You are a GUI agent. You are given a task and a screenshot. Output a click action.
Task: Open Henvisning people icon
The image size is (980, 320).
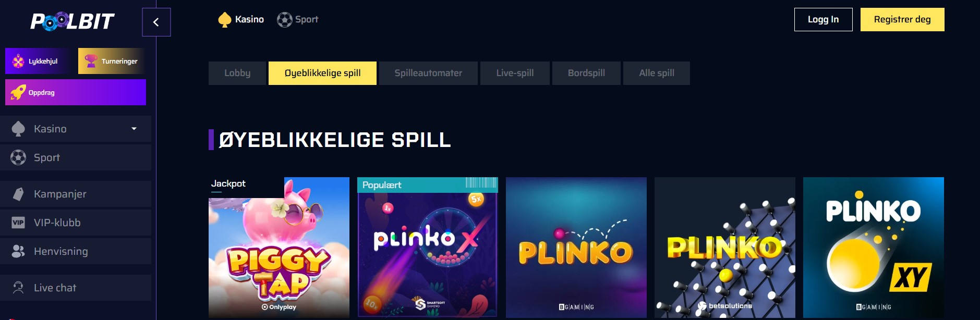[x=18, y=251]
